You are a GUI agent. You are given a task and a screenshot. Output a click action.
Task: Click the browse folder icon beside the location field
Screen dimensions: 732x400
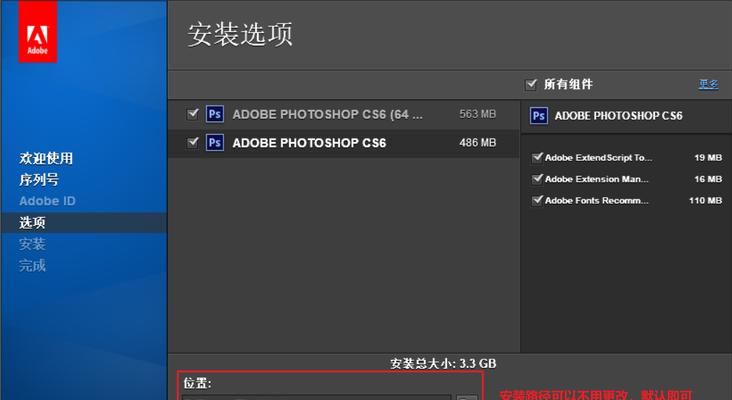467,397
